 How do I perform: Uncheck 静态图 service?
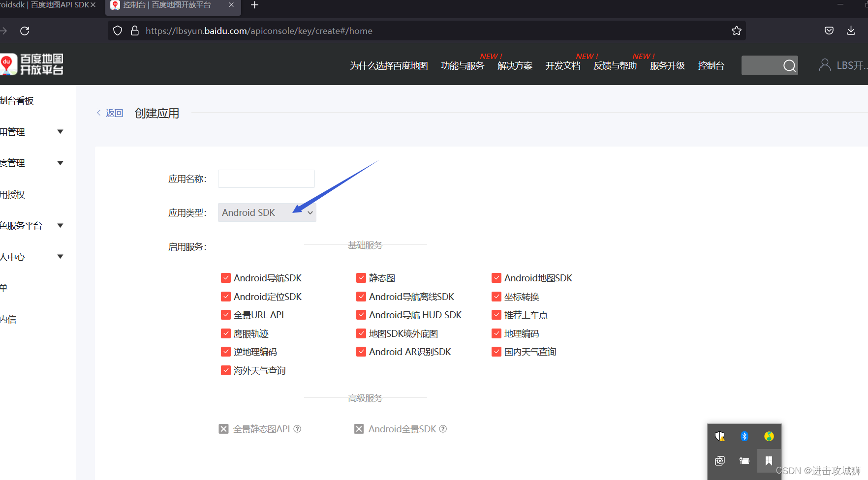(361, 278)
